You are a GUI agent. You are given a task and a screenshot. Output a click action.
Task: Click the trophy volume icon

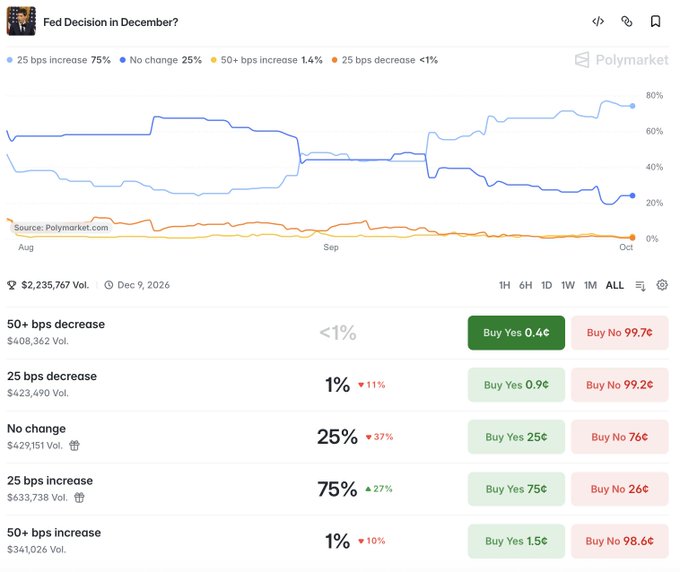coord(12,285)
